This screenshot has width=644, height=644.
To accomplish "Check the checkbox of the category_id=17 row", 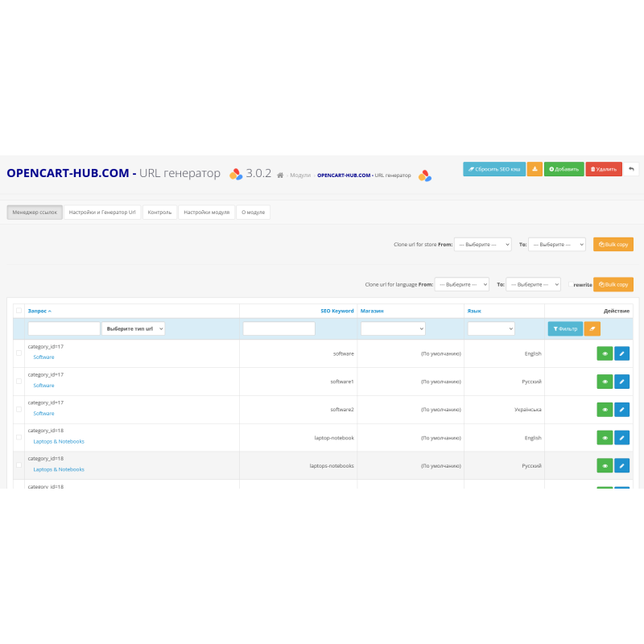I will 19,352.
